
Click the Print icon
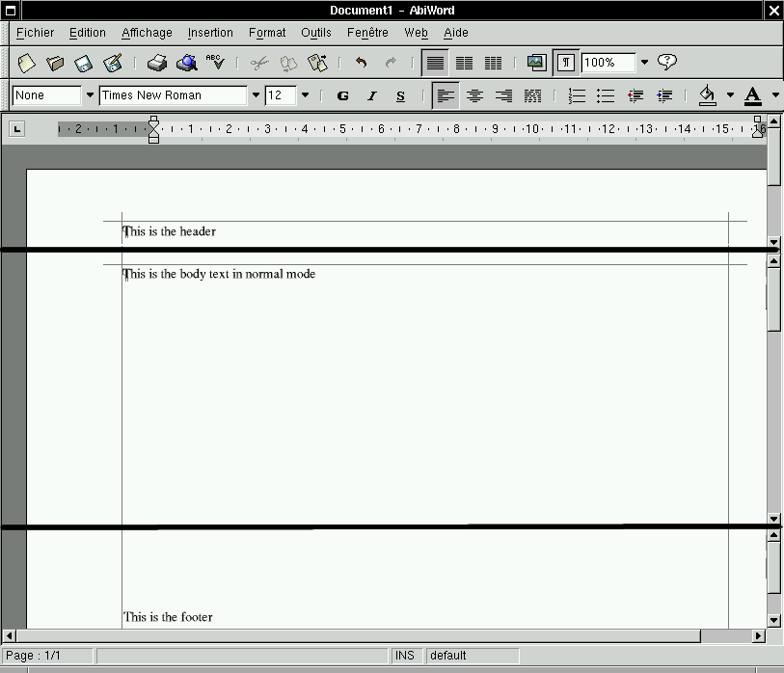pos(157,63)
